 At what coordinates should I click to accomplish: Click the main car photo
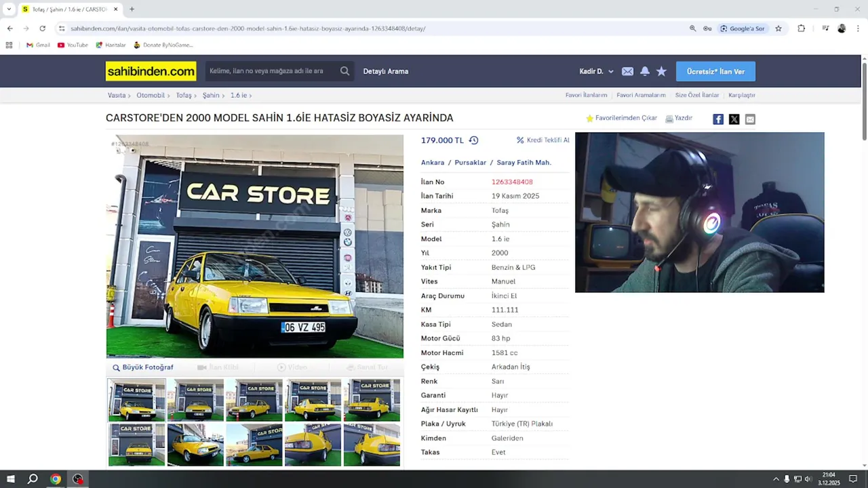click(x=255, y=246)
